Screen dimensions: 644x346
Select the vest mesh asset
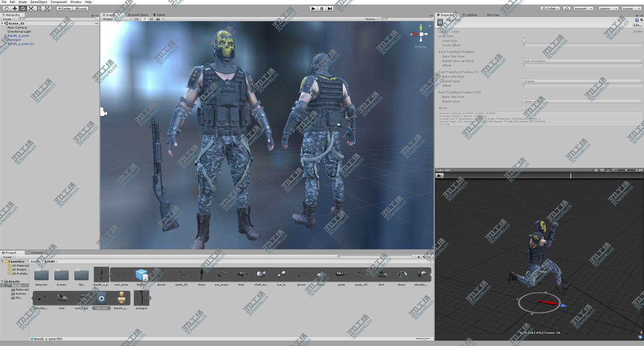61,300
